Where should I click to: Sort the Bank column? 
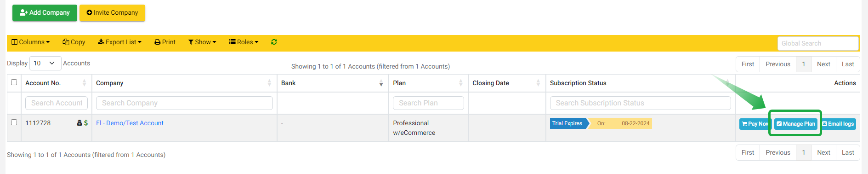[x=381, y=83]
